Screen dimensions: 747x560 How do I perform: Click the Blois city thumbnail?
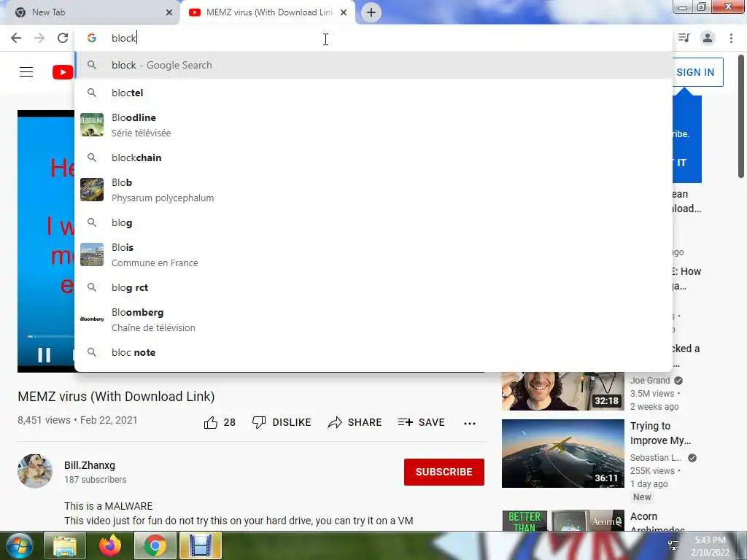(92, 254)
